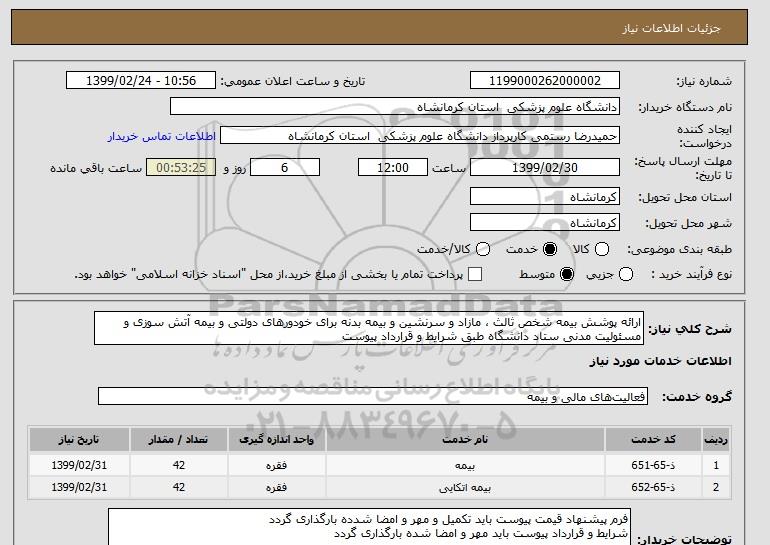
Task: Click the remaining days field showing 6
Action: (x=285, y=167)
